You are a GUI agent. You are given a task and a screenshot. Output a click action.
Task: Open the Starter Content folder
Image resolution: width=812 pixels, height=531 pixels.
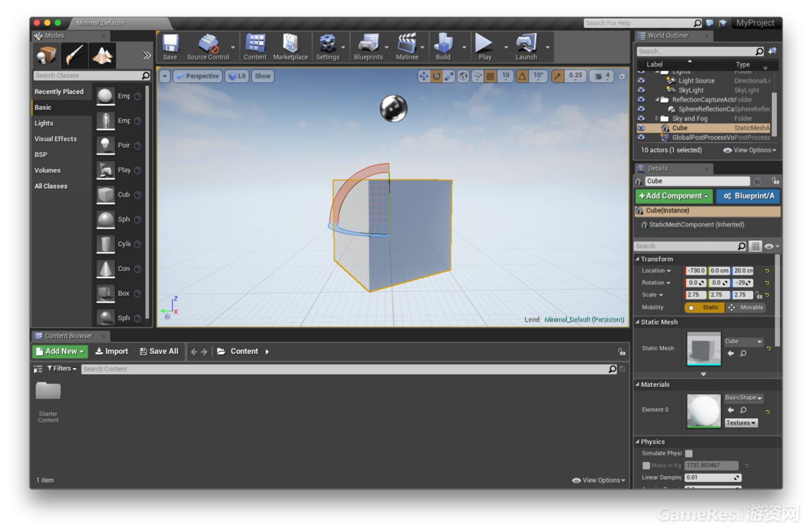click(x=48, y=402)
